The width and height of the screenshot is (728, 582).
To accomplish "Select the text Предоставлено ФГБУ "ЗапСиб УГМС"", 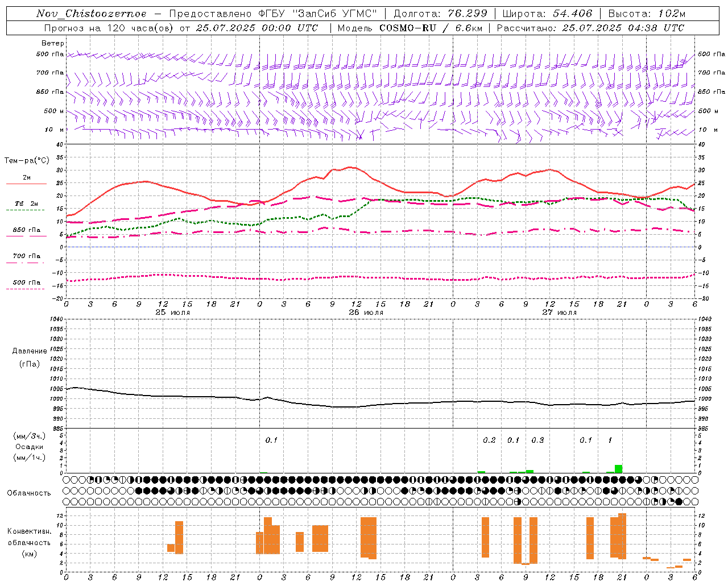I will pos(273,14).
